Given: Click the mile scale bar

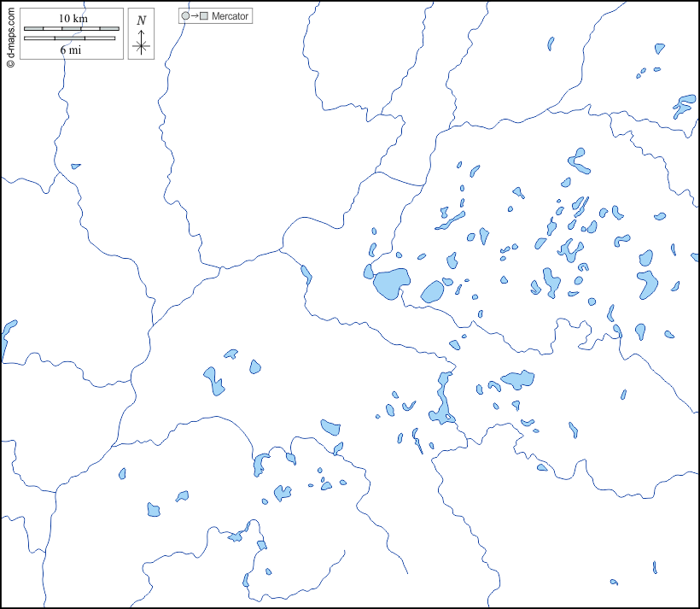Looking at the screenshot, I should (x=71, y=38).
